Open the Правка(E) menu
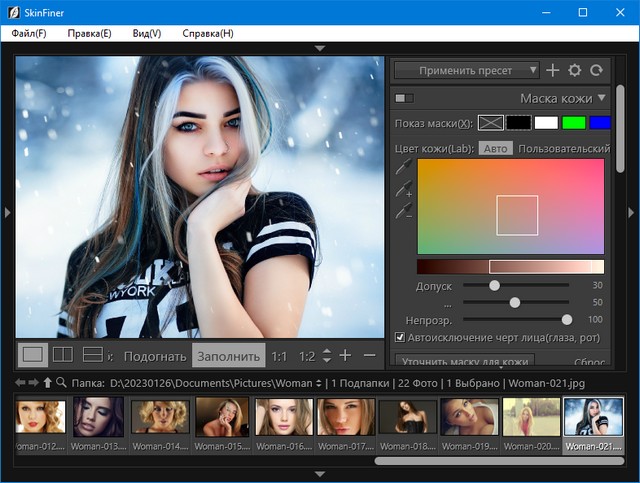The width and height of the screenshot is (640, 483). [89, 33]
